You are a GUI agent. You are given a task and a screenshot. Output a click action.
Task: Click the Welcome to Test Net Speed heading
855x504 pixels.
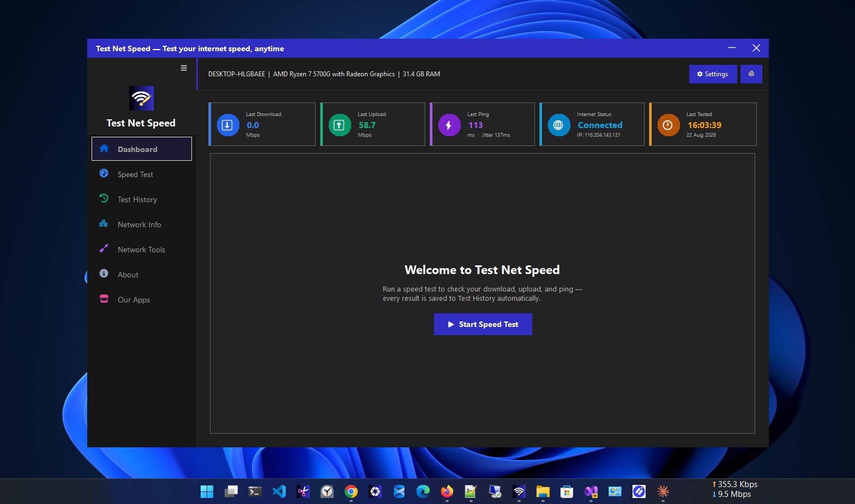[482, 270]
